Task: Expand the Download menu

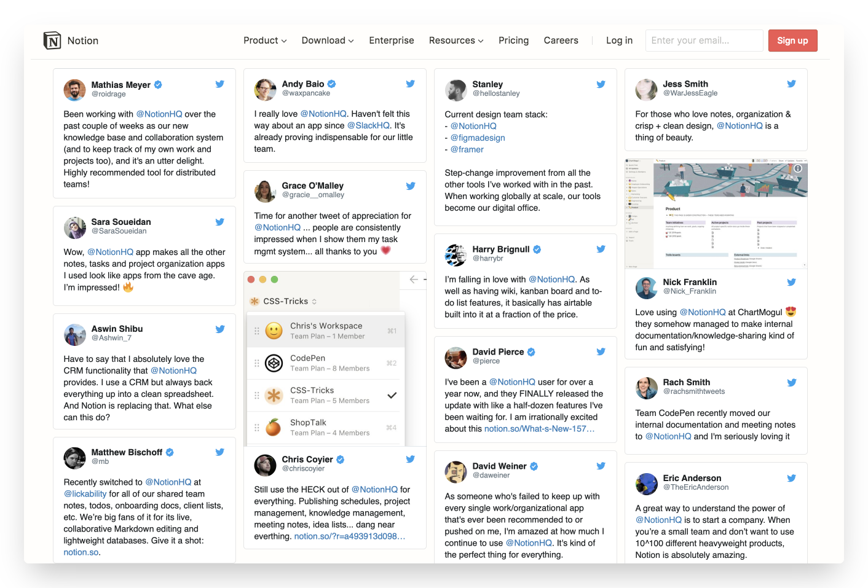Action: (x=328, y=41)
